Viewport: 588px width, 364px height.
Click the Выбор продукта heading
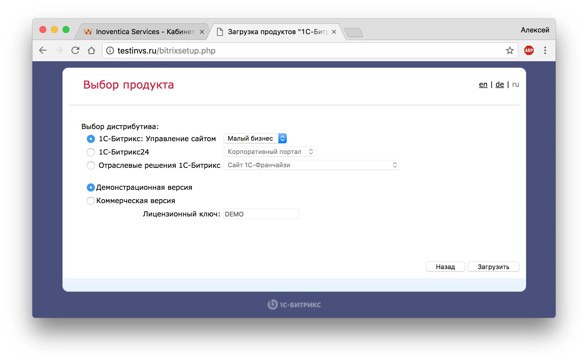(x=128, y=85)
